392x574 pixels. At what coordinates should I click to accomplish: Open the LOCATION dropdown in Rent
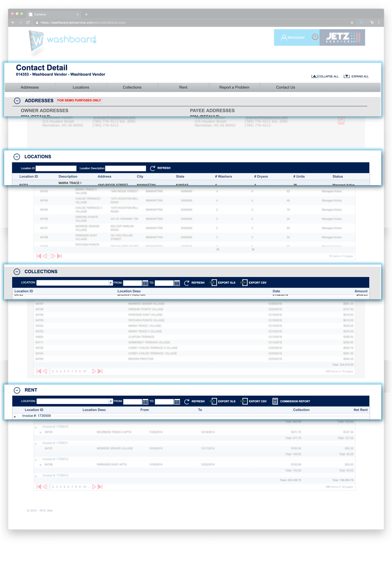111,401
